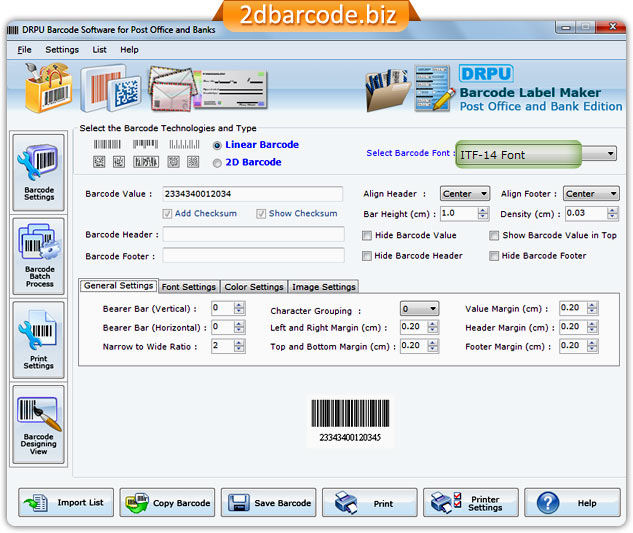Click the label sheet with pencil icon
This screenshot has width=633, height=533.
pyautogui.click(x=433, y=88)
